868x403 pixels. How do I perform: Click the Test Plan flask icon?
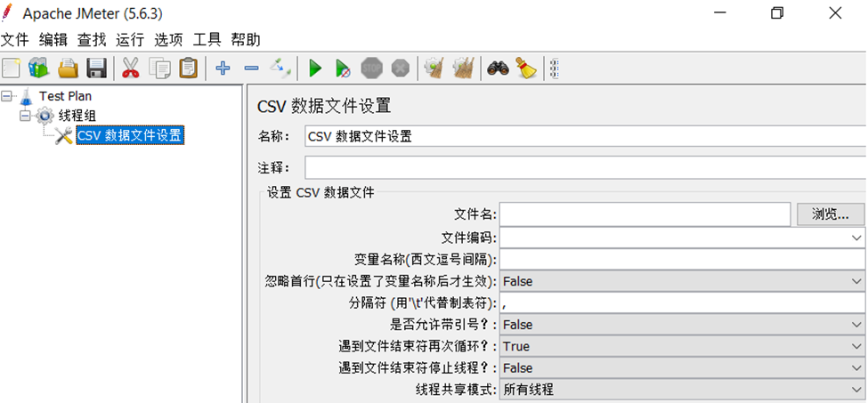point(27,97)
